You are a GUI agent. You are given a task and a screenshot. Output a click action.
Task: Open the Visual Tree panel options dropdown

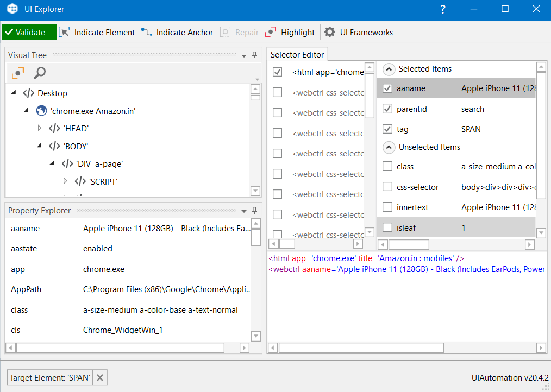244,56
